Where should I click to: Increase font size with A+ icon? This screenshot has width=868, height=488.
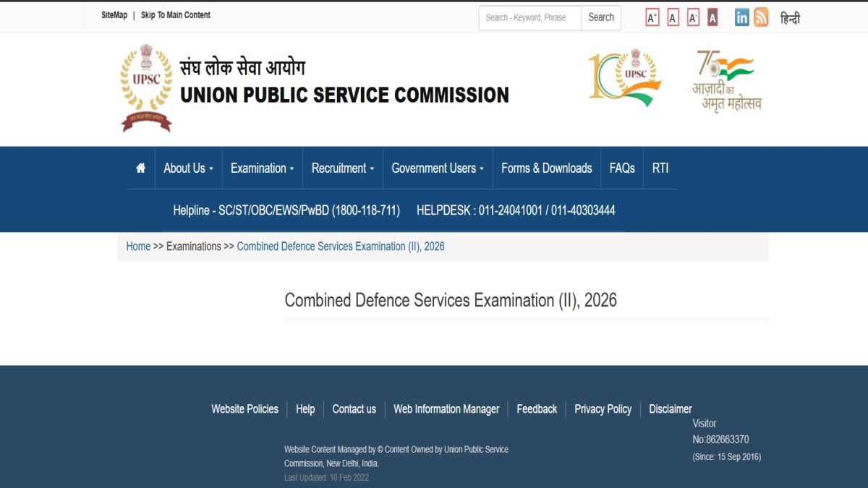652,18
